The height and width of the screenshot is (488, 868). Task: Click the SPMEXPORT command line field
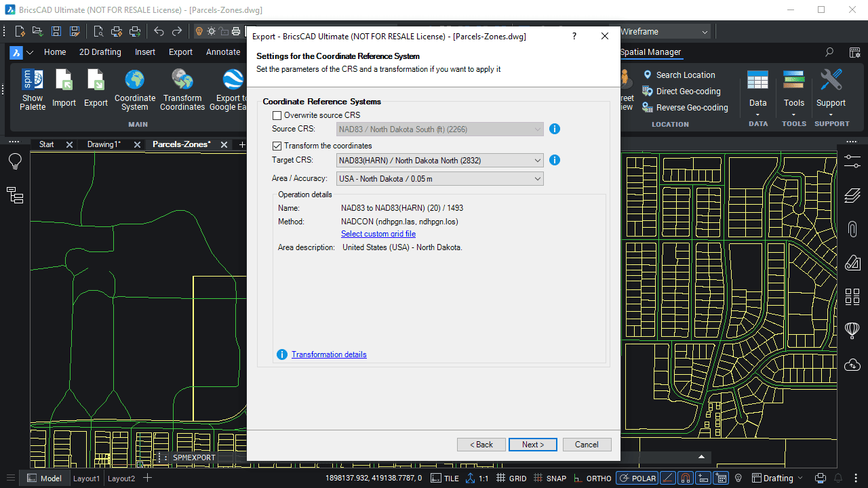tap(194, 457)
